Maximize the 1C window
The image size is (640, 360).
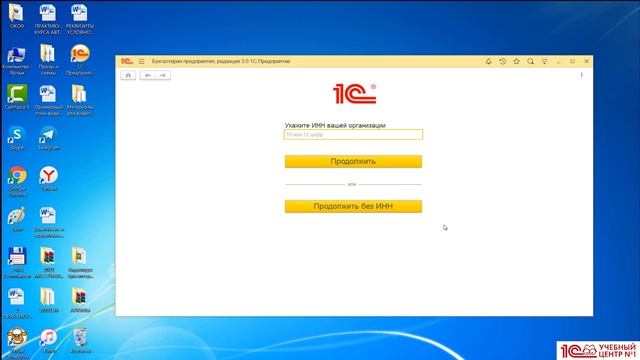[x=572, y=61]
